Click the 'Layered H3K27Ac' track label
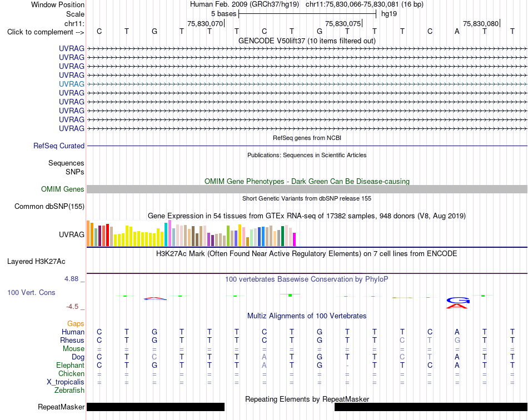Image resolution: width=528 pixels, height=420 pixels. click(36, 262)
